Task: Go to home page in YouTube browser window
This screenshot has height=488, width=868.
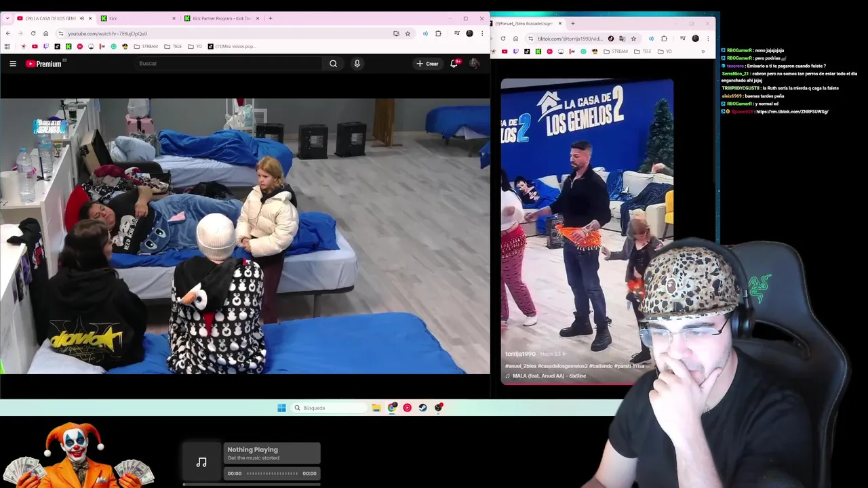Action: (46, 33)
